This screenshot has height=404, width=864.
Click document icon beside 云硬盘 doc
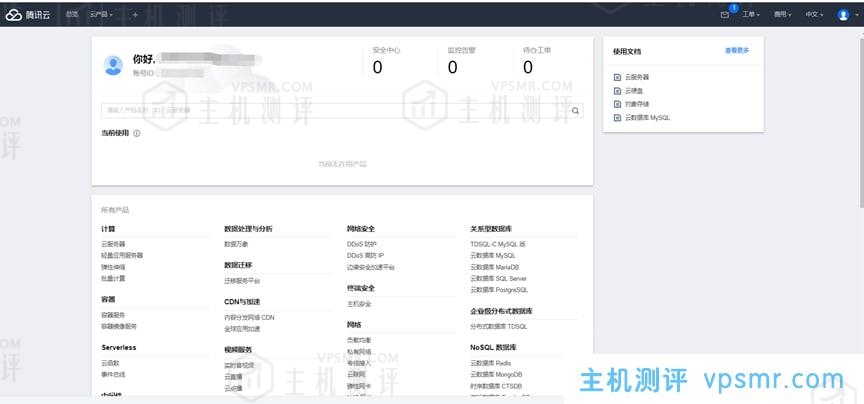point(617,90)
